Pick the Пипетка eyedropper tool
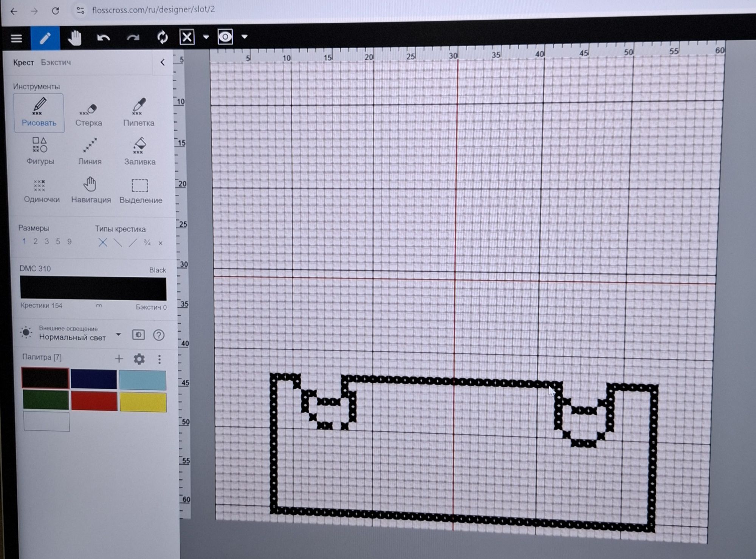The width and height of the screenshot is (756, 559). pyautogui.click(x=139, y=113)
